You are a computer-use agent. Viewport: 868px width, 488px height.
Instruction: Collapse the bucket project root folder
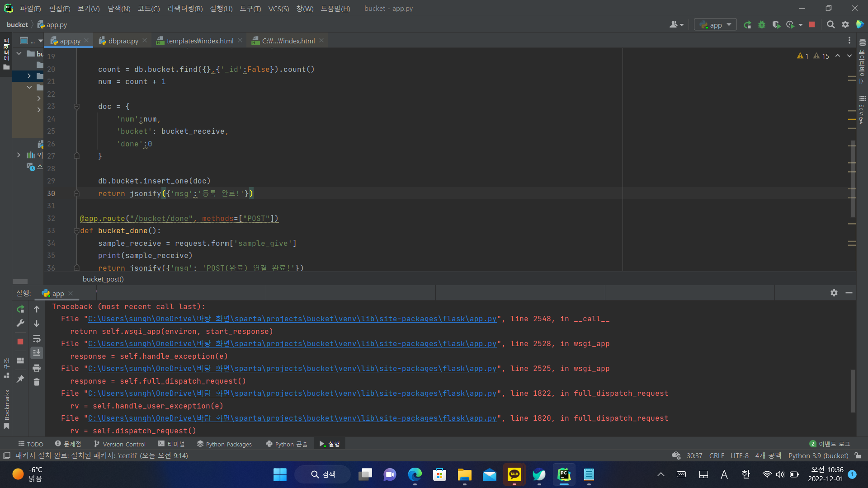[x=19, y=53]
